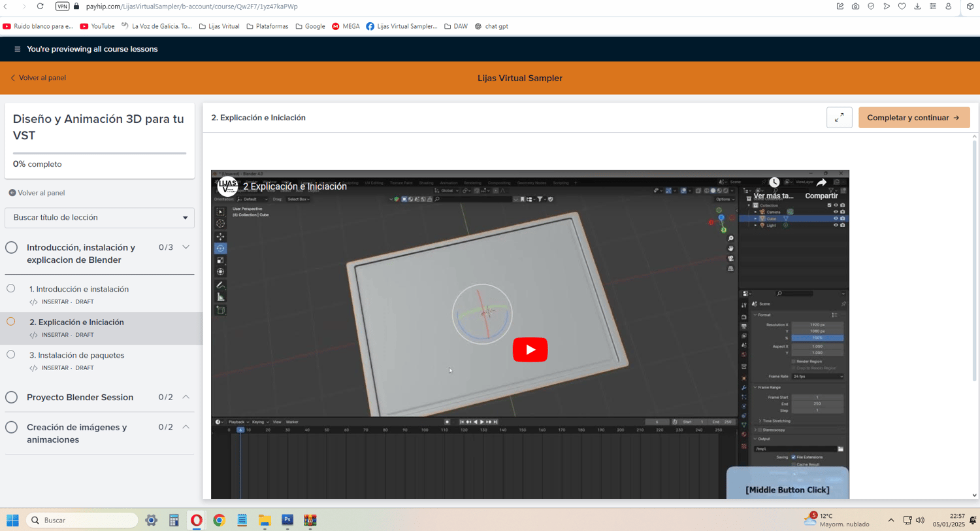980x531 pixels.
Task: Open the DAW bookmark folder
Action: [x=456, y=27]
